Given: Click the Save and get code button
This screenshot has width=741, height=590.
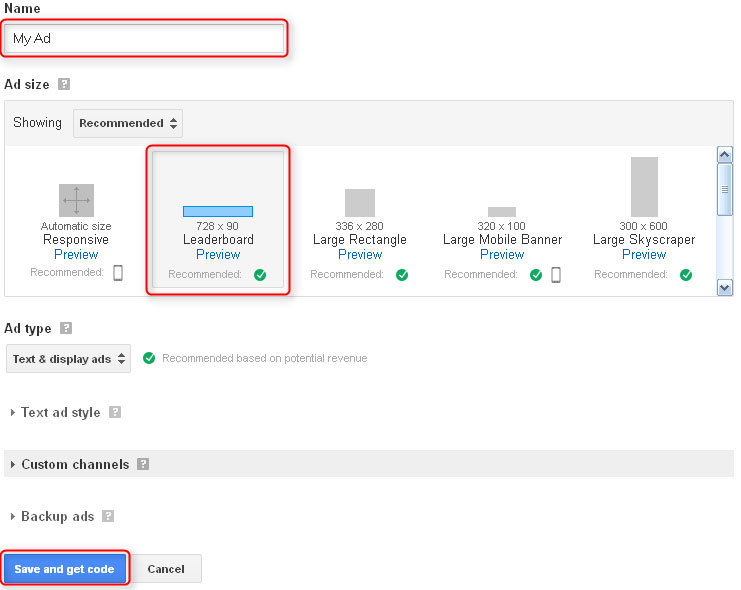Looking at the screenshot, I should [x=64, y=569].
